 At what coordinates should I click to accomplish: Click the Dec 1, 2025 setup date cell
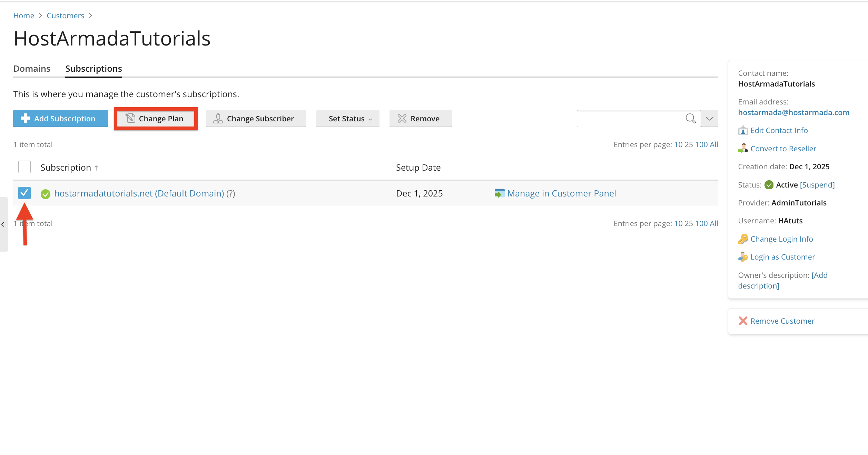coord(419,193)
